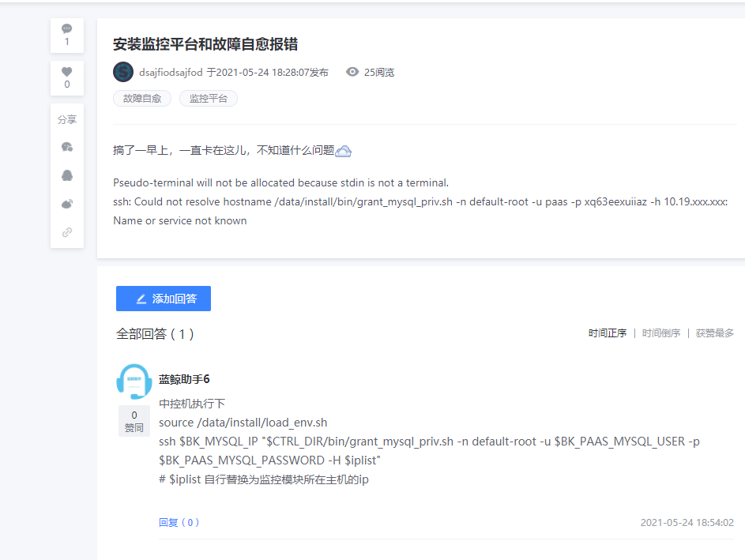This screenshot has height=560, width=745.
Task: Click the cloud emoji after the question text
Action: tap(343, 151)
